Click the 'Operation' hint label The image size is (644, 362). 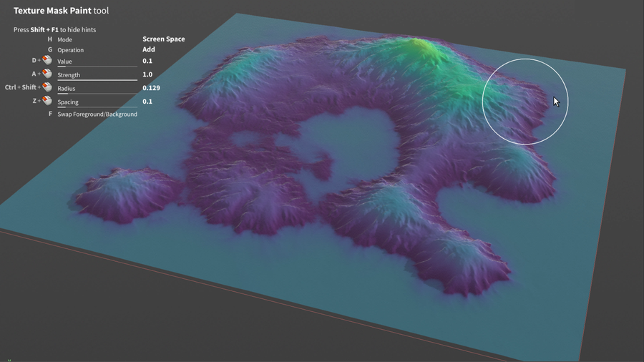tap(71, 50)
